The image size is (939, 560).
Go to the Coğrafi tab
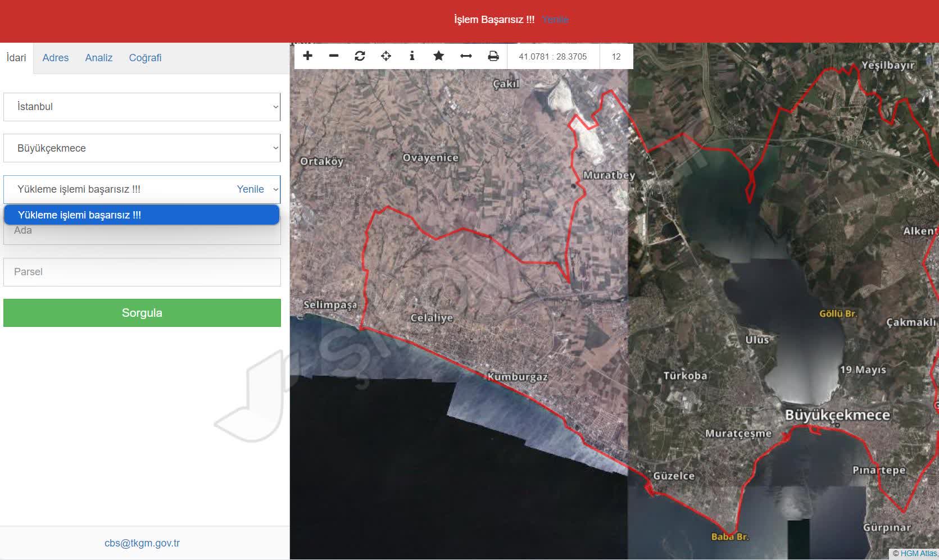click(x=145, y=58)
